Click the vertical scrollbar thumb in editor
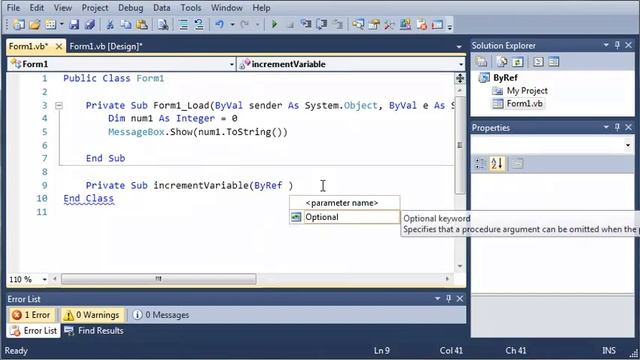 (x=460, y=144)
